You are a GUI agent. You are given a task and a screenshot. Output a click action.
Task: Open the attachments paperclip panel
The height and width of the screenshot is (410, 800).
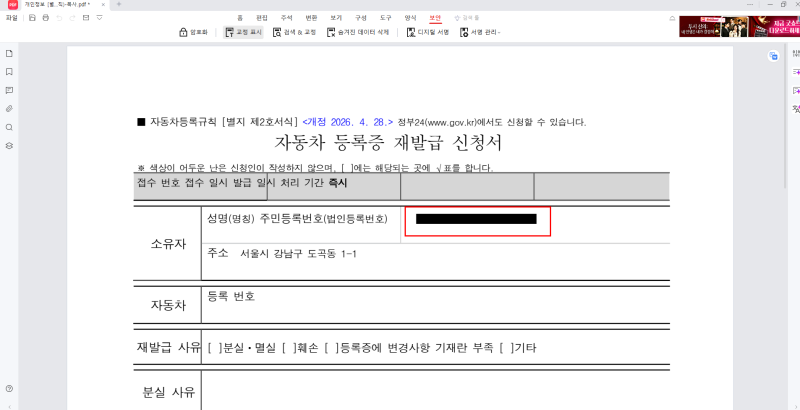click(x=9, y=109)
